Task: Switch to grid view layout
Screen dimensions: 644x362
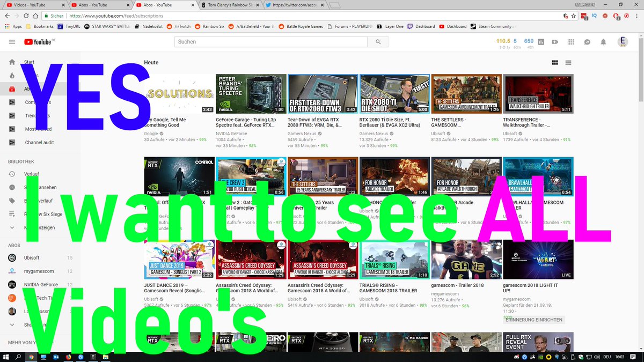Action: coord(555,63)
